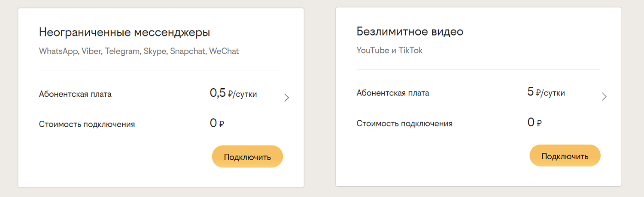Click Skype in the messengers list
Image resolution: width=644 pixels, height=197 pixels.
[155, 51]
